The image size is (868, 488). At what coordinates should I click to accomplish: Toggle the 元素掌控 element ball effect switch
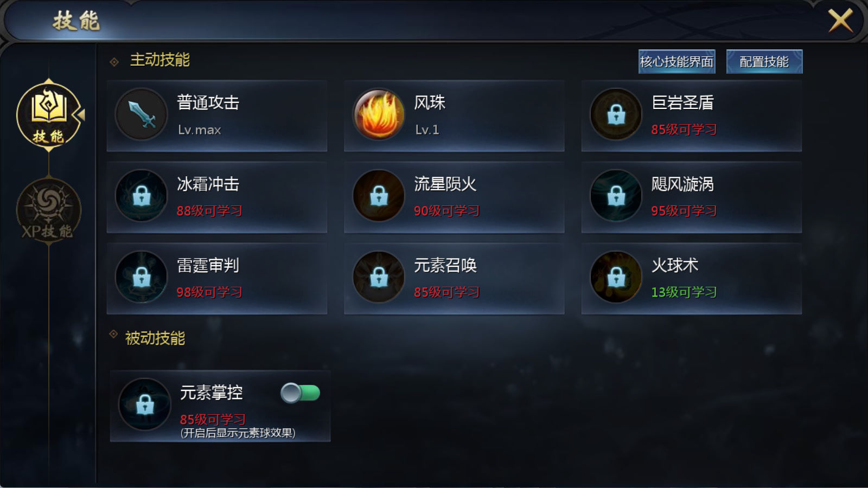click(x=300, y=393)
